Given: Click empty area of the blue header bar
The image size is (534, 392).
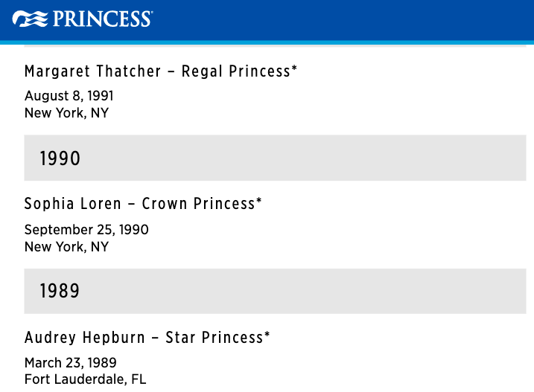Looking at the screenshot, I should (x=340, y=20).
